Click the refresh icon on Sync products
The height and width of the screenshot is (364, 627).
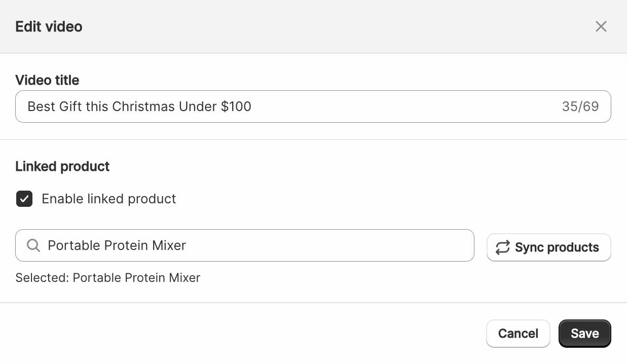[502, 247]
